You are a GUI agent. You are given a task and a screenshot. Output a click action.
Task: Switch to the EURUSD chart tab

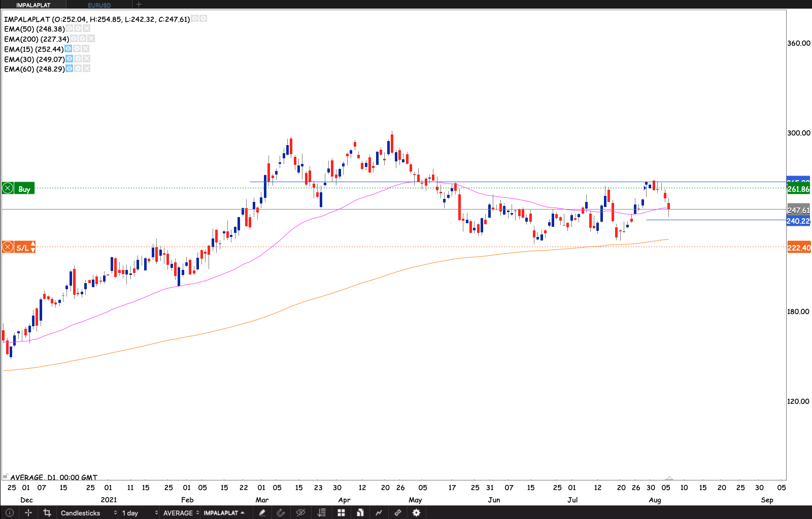pos(99,5)
